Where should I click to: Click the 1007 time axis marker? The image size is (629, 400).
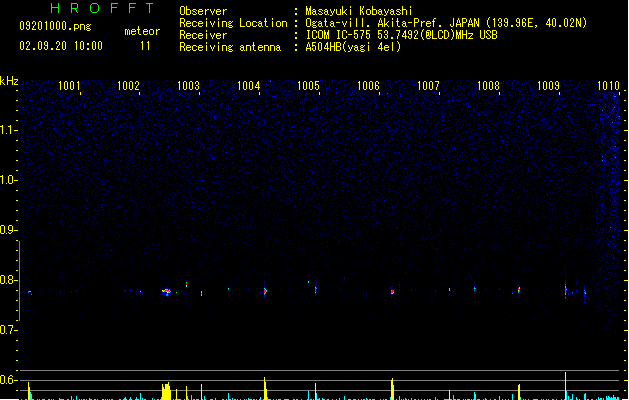pyautogui.click(x=428, y=86)
